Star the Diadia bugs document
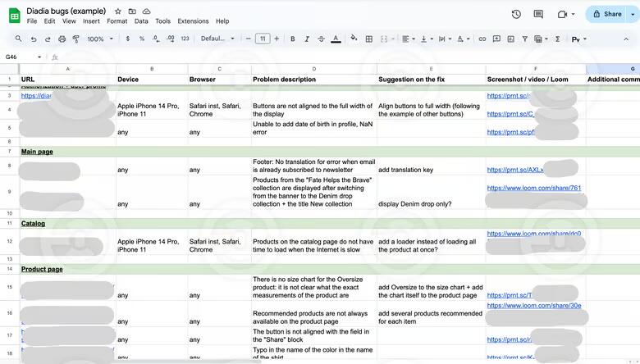This screenshot has width=640, height=364. (x=118, y=11)
